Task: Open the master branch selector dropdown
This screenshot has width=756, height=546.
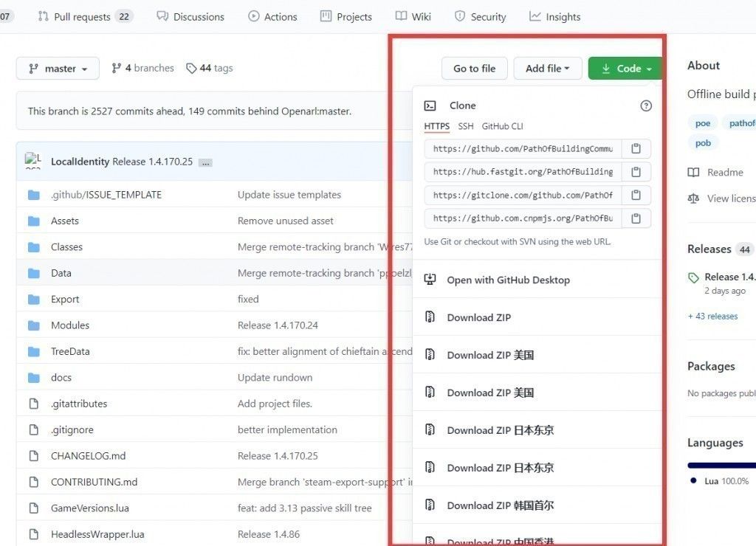Action: coord(58,69)
